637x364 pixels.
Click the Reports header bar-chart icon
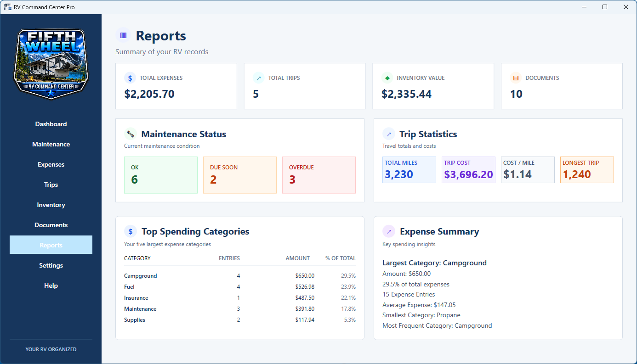point(123,35)
